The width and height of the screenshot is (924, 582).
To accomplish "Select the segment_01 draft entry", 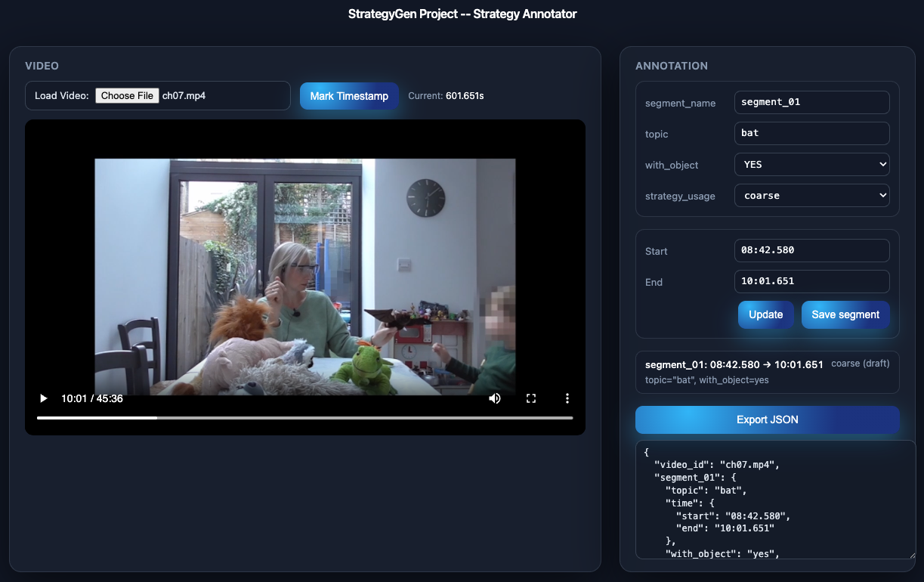I will click(x=767, y=372).
